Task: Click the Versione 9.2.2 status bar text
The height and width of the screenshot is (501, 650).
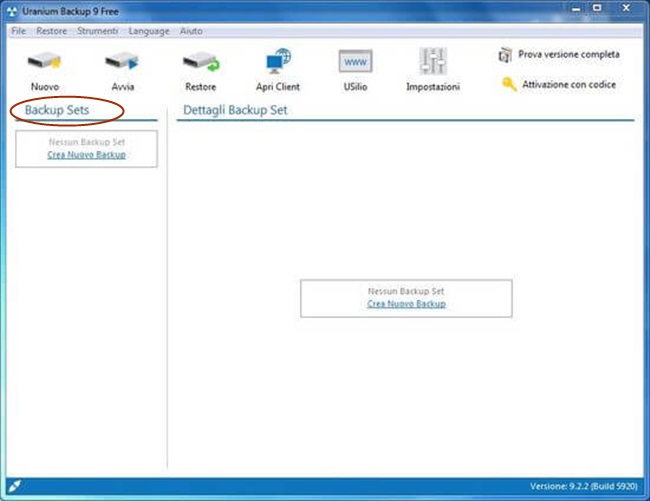Action: click(583, 486)
